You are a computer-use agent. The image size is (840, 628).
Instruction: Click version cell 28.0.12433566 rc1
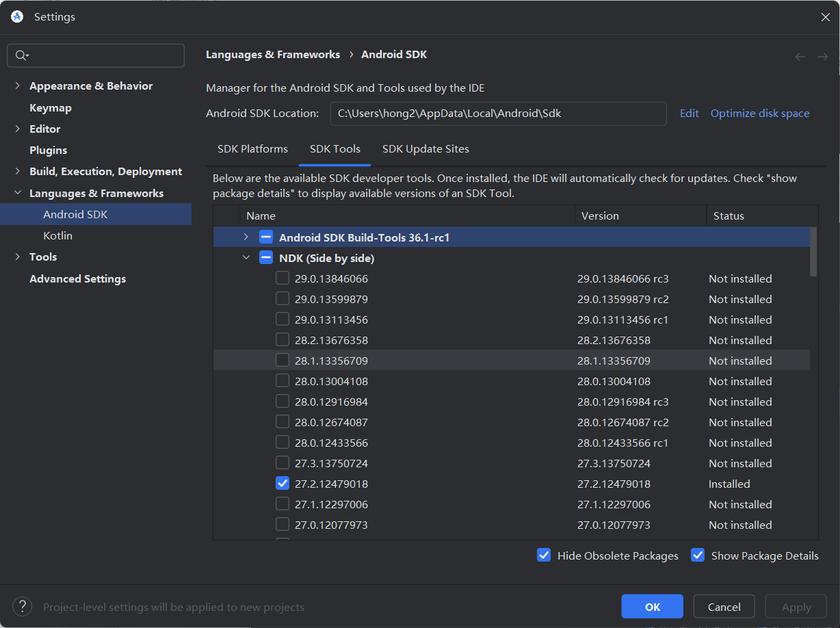[623, 443]
